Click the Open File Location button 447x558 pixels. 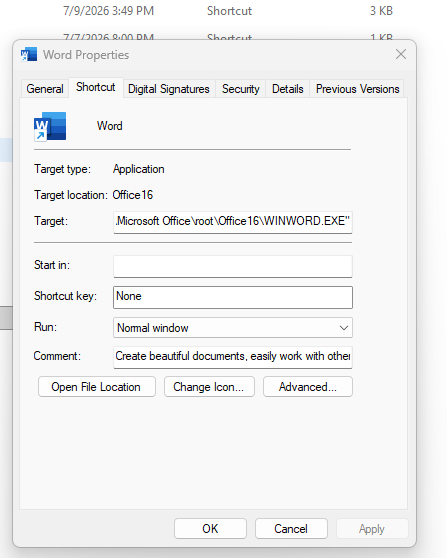tap(97, 386)
